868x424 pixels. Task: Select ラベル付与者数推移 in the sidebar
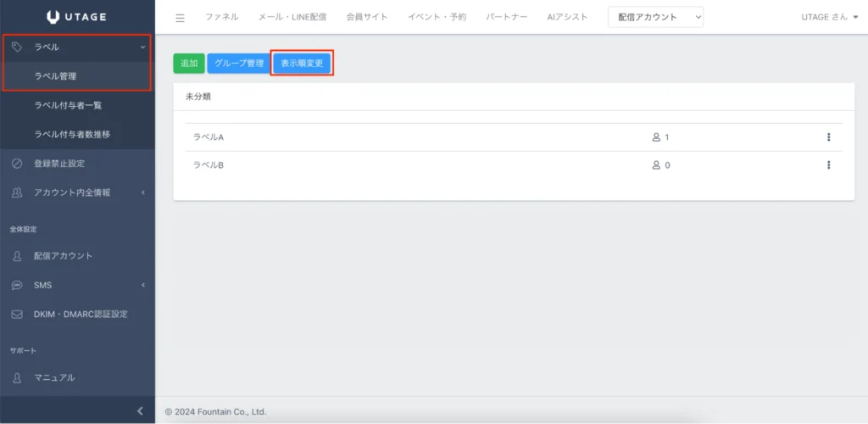[72, 134]
